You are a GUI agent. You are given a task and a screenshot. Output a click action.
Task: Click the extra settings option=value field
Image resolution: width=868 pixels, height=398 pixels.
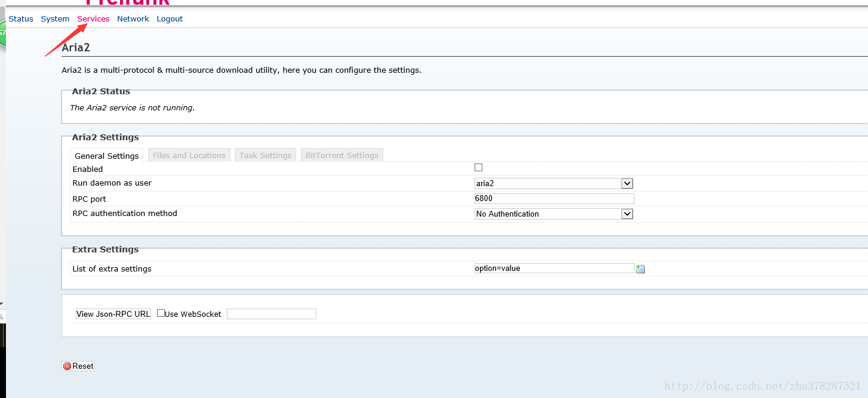pyautogui.click(x=554, y=269)
